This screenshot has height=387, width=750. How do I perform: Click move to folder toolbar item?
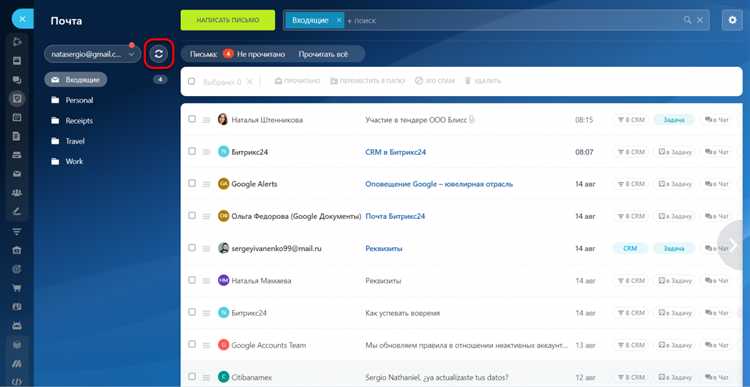pos(367,81)
